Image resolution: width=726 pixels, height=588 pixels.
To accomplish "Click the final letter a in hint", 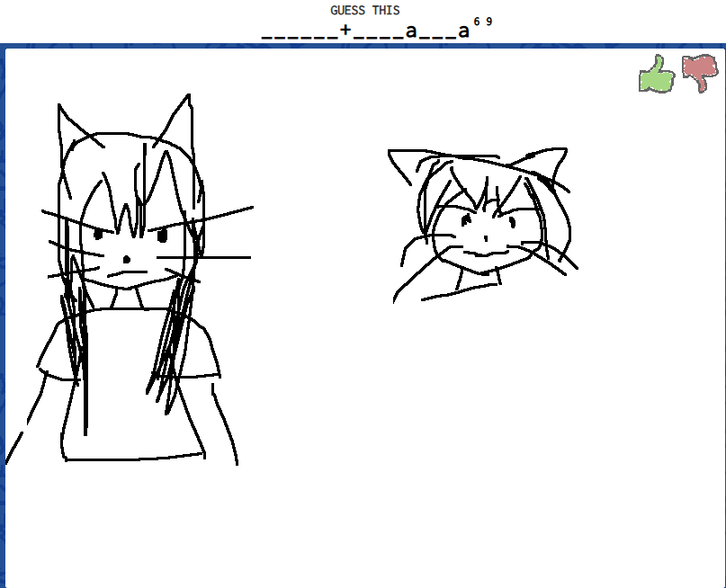I will (x=463, y=31).
